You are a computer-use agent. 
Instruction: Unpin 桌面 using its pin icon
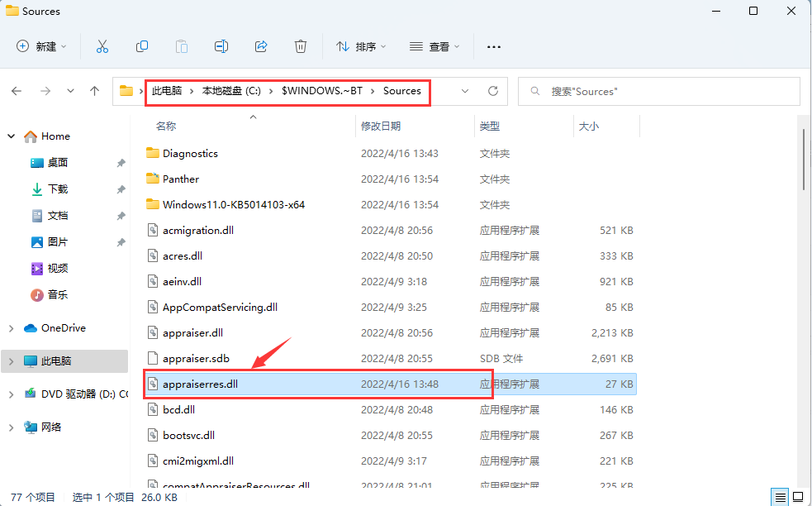click(x=121, y=163)
